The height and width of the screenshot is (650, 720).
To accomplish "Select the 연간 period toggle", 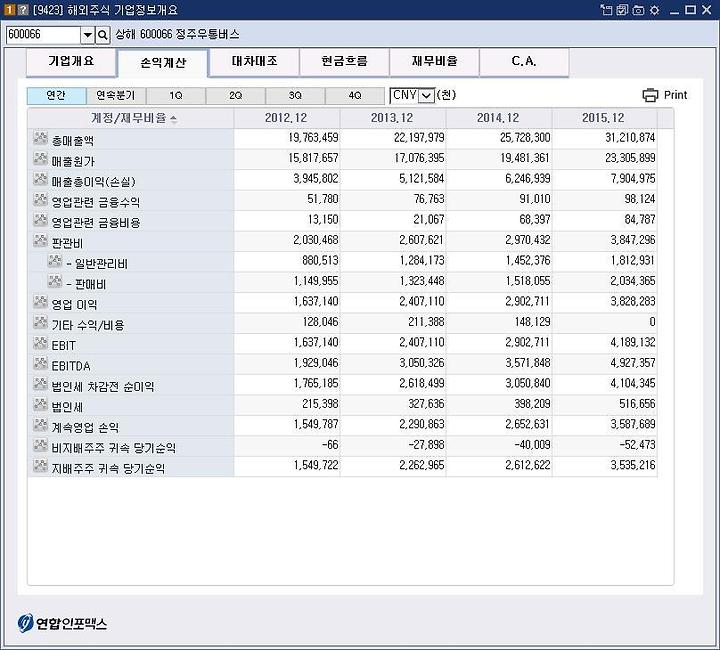I will pyautogui.click(x=56, y=95).
